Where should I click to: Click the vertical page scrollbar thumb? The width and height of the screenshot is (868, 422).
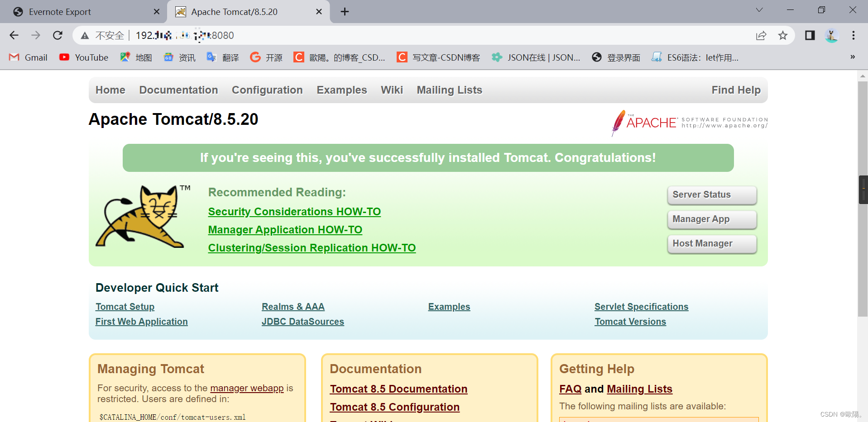point(863,199)
